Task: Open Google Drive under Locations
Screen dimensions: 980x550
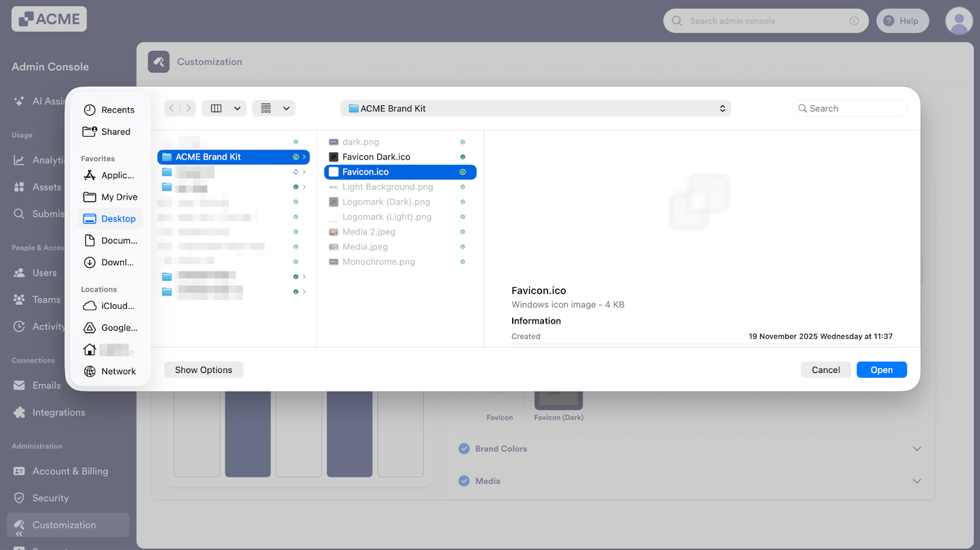Action: (110, 328)
